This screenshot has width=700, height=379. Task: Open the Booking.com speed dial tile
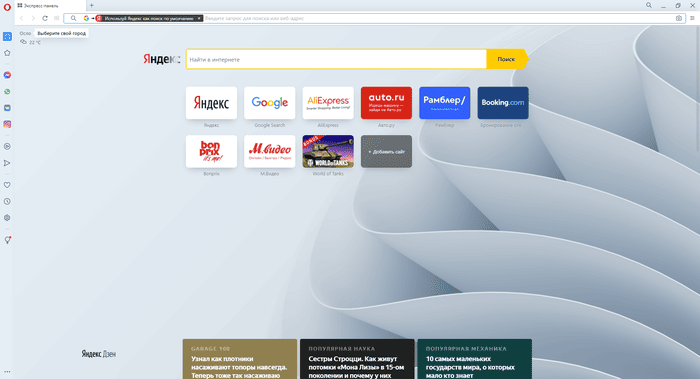[503, 103]
